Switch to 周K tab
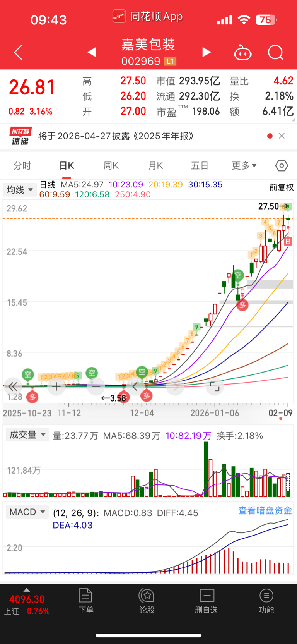The width and height of the screenshot is (297, 644). coord(111,166)
